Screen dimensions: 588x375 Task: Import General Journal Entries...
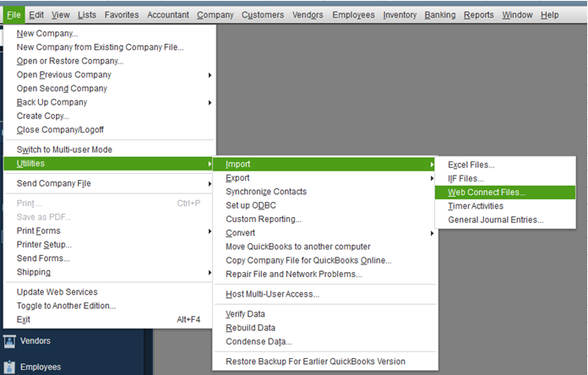505,220
